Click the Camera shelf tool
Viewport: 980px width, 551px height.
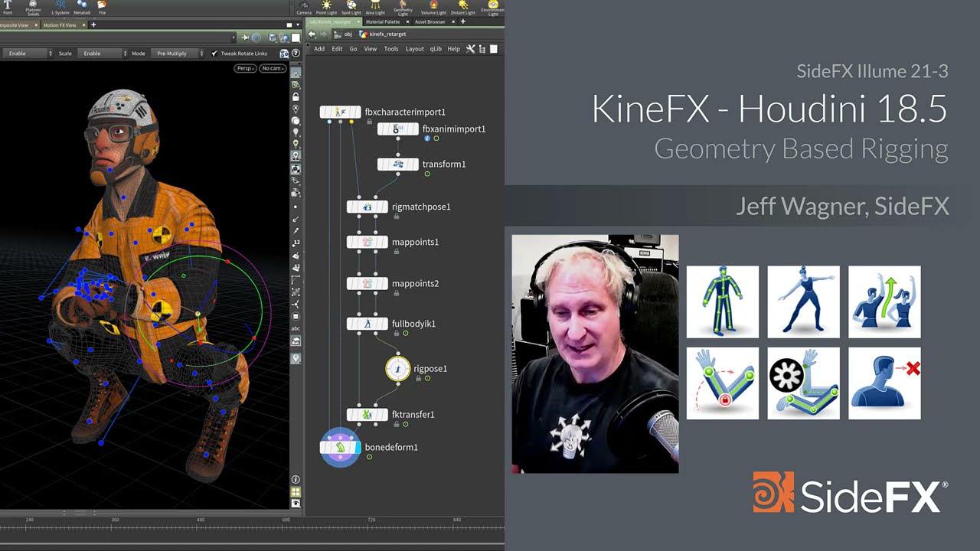pos(304,7)
